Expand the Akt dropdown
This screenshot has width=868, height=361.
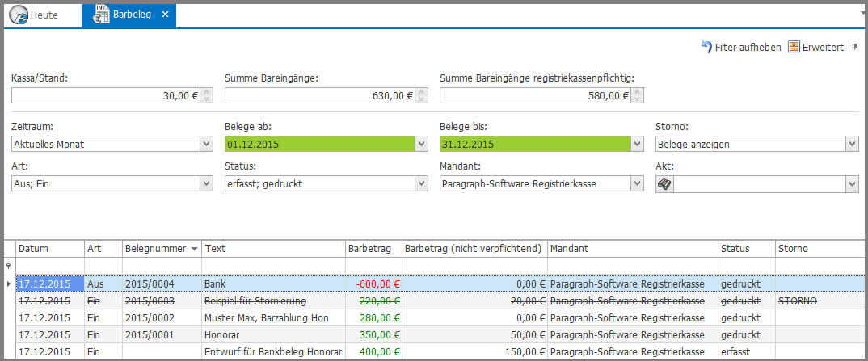tap(852, 185)
